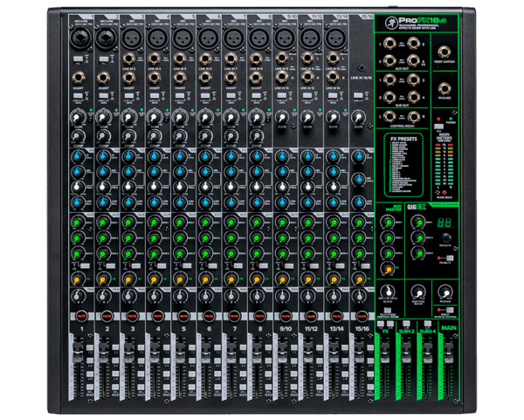524x420 pixels.
Task: Toggle mute on channel 15/16
Action: [360, 315]
